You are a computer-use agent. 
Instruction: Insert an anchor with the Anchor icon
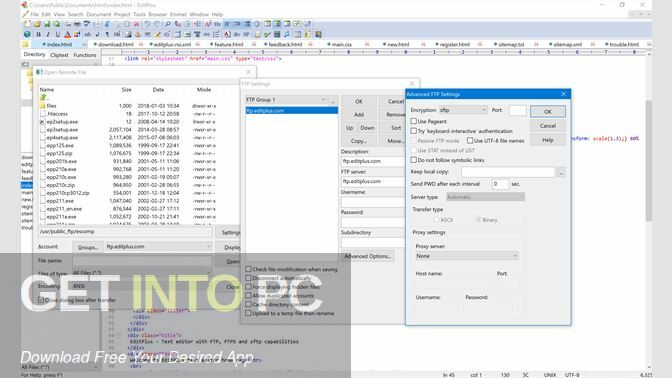[x=138, y=34]
